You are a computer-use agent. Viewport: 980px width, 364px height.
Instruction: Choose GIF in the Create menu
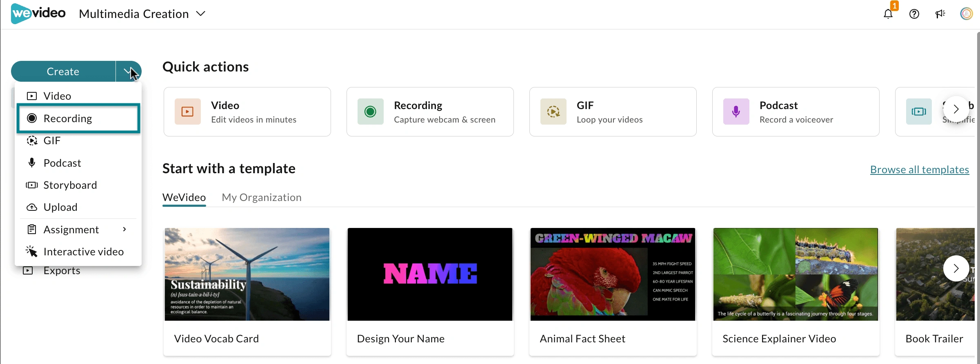(x=78, y=141)
